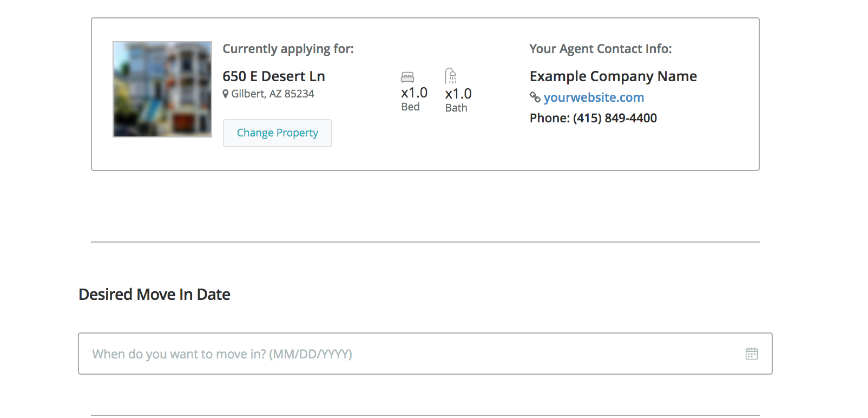868x418 pixels.
Task: Click the Currently applying for label
Action: coord(288,49)
